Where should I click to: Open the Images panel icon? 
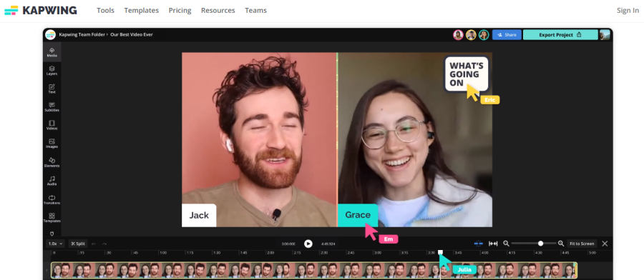(x=52, y=144)
